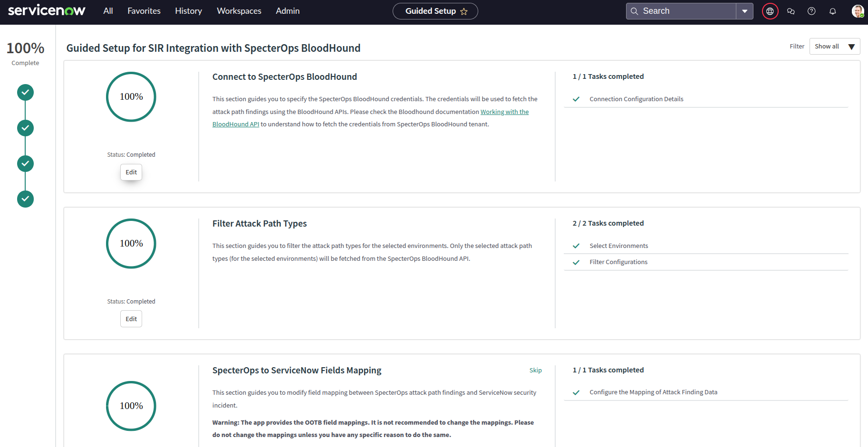Open the All menu
Viewport: 868px width, 447px height.
click(x=108, y=11)
